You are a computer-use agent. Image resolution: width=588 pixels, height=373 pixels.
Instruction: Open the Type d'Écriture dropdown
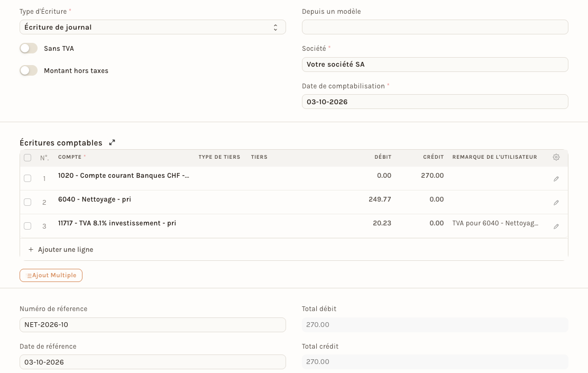click(x=153, y=27)
